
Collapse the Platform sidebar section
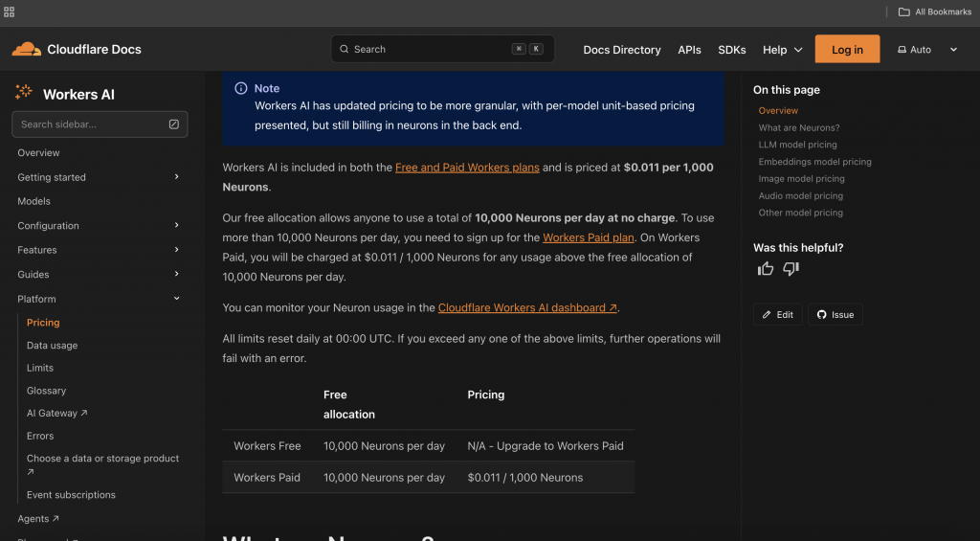coord(176,299)
